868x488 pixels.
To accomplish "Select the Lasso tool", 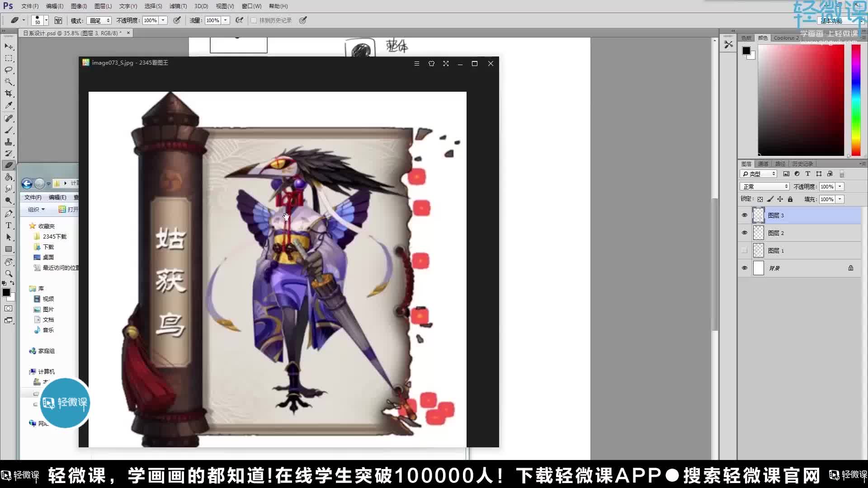I will click(9, 70).
